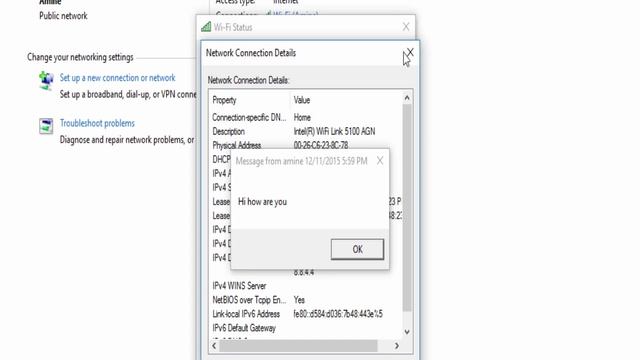Click the Troubleshoot problems icon
The width and height of the screenshot is (640, 360).
[x=46, y=126]
